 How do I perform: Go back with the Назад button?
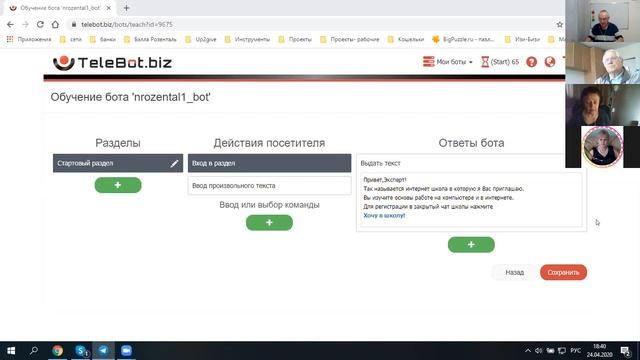click(x=514, y=272)
